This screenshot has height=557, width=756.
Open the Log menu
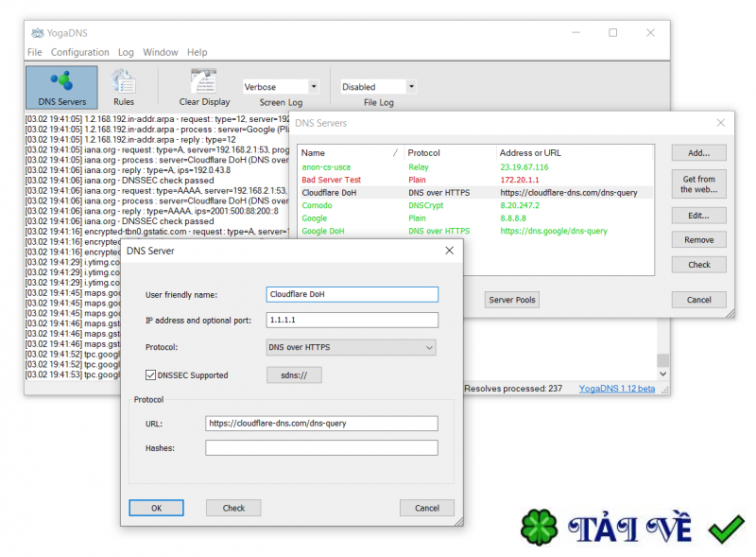pos(126,53)
